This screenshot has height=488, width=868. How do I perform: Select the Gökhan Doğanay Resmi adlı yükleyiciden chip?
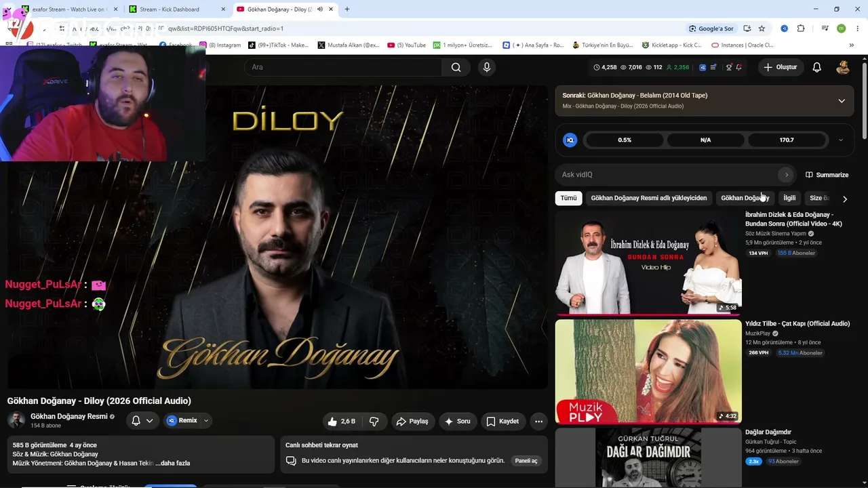[x=649, y=198]
